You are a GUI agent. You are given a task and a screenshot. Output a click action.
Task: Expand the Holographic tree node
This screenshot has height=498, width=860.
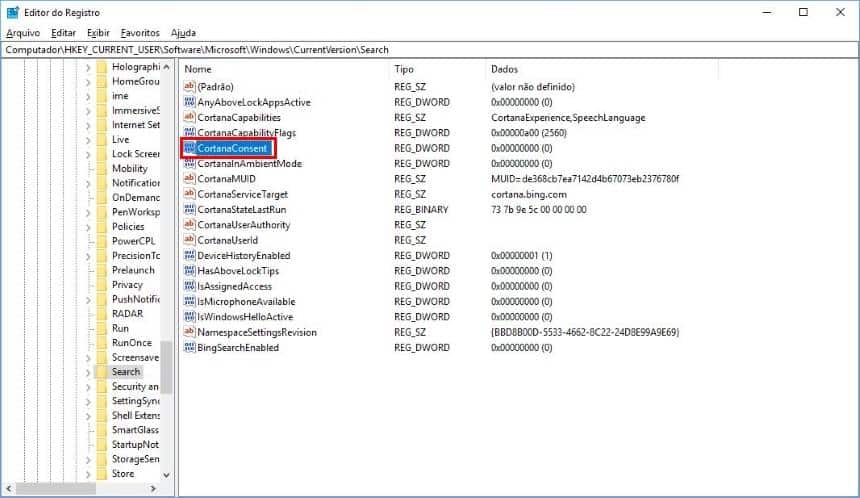[x=88, y=67]
